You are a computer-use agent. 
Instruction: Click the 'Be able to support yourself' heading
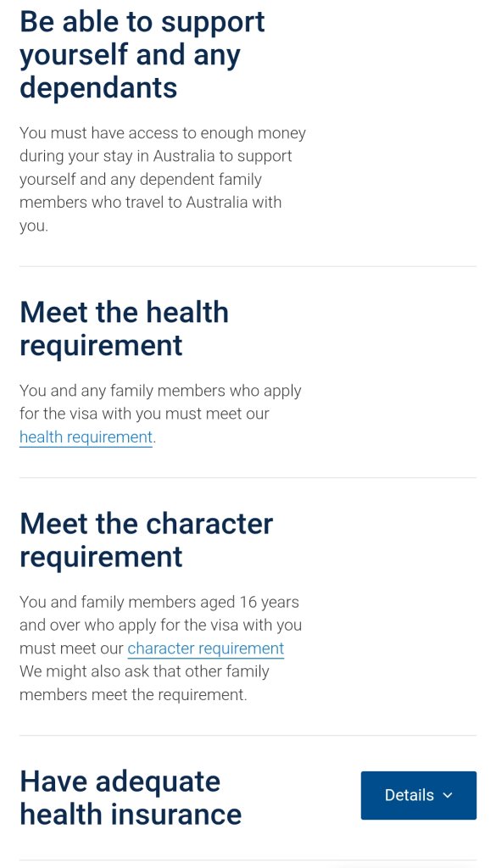pos(142,54)
